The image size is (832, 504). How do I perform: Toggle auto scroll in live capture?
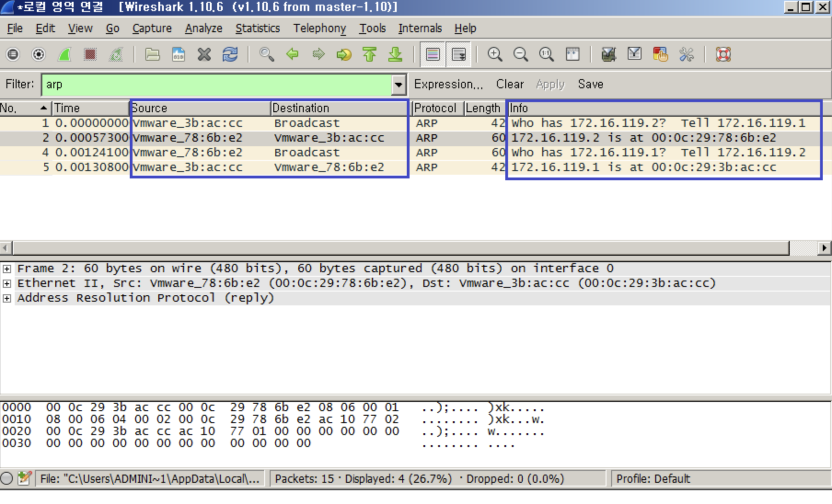click(458, 54)
